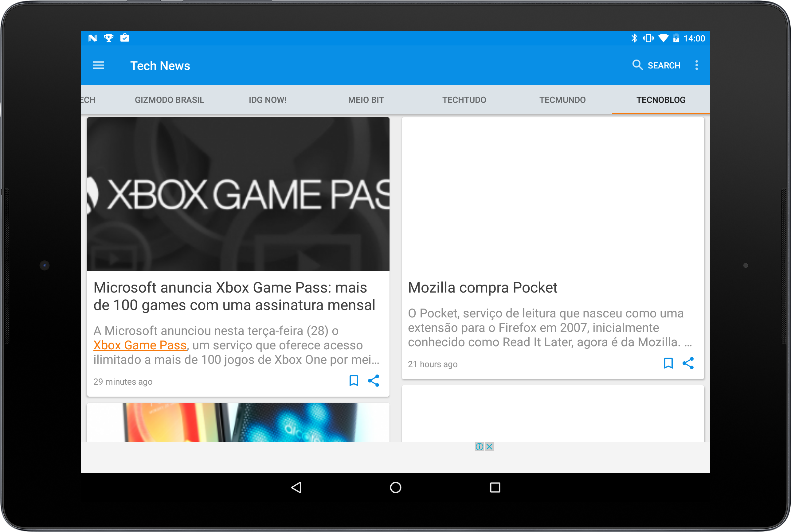
Task: Switch to the TecMundo tab
Action: (562, 100)
